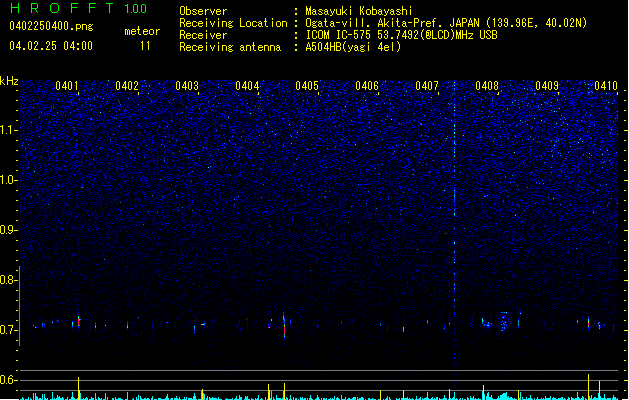Image resolution: width=629 pixels, height=400 pixels.
Task: Click the 0406 time marker
Action: (x=367, y=86)
